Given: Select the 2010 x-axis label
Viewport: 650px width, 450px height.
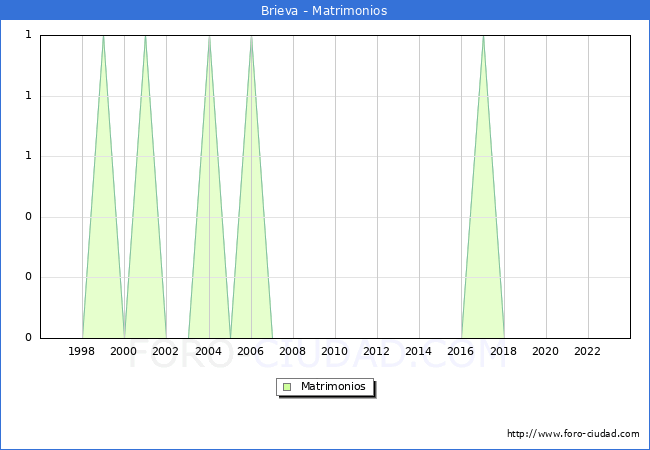Looking at the screenshot, I should [335, 351].
